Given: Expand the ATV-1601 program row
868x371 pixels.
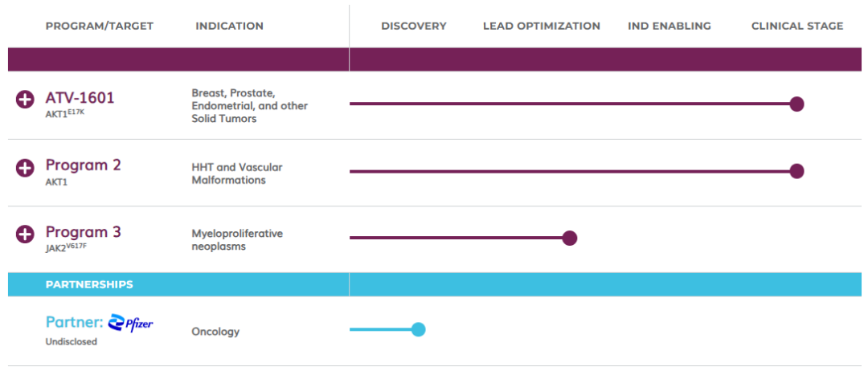Looking at the screenshot, I should coord(25,100).
